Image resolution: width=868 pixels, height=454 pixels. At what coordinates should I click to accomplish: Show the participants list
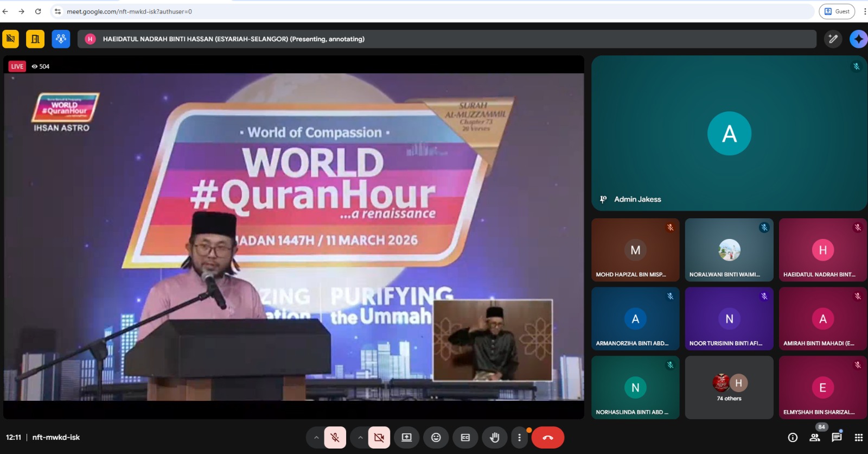point(815,438)
